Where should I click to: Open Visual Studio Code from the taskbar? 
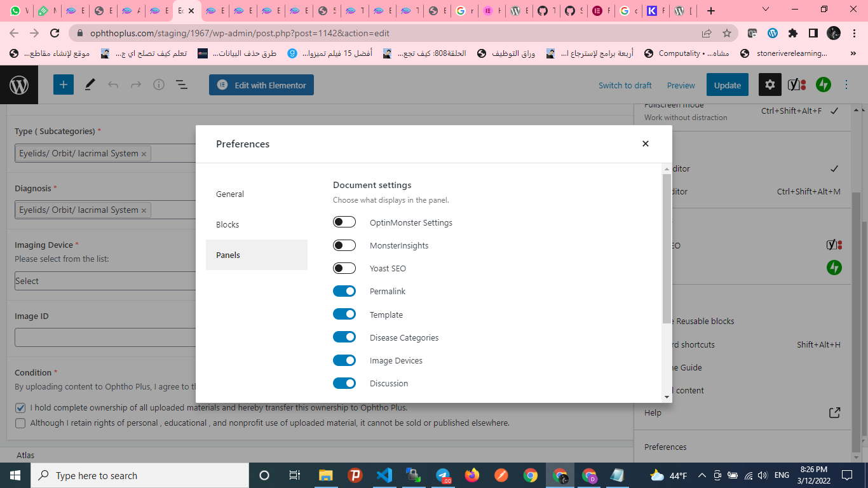tap(384, 475)
